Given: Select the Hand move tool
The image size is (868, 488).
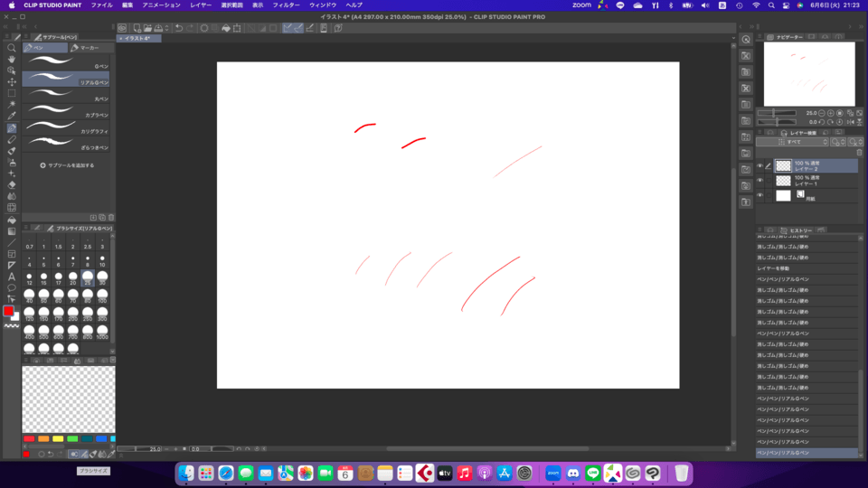Looking at the screenshot, I should click(11, 60).
